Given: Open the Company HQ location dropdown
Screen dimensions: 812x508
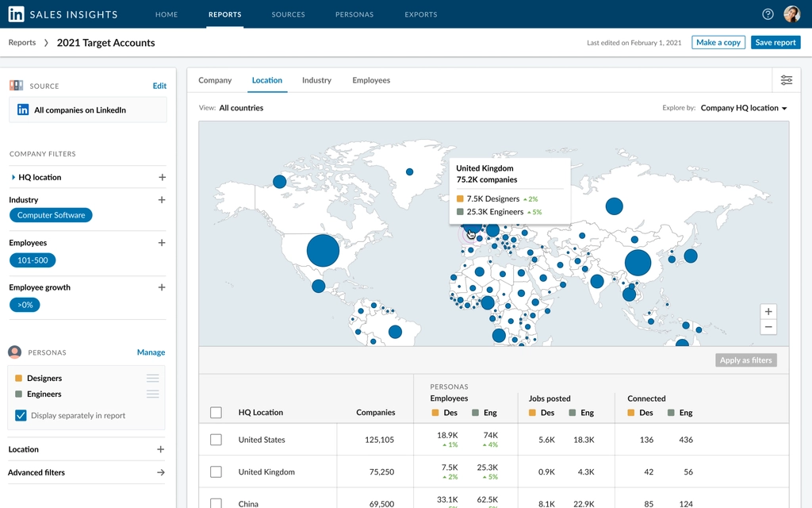Looking at the screenshot, I should click(744, 108).
